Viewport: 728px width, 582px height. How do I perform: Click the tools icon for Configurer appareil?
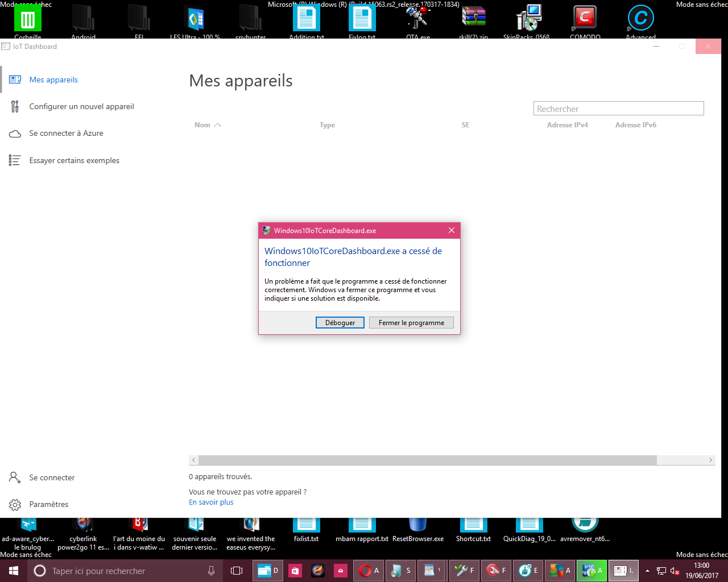click(15, 106)
